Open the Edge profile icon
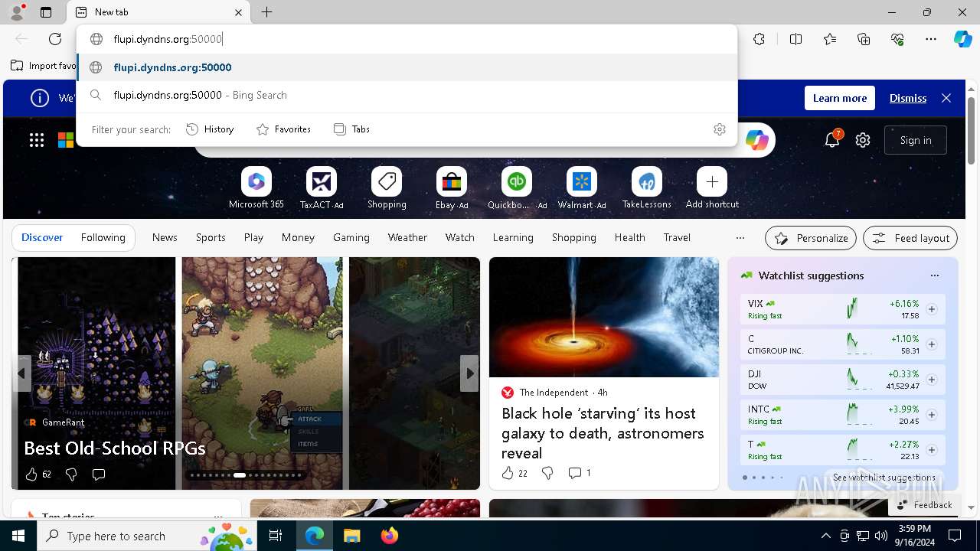 click(17, 12)
